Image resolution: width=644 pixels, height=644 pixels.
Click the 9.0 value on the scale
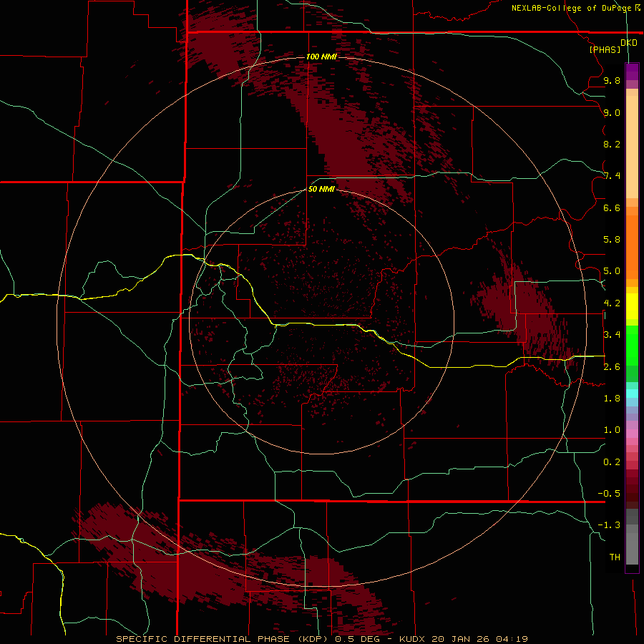pos(612,112)
